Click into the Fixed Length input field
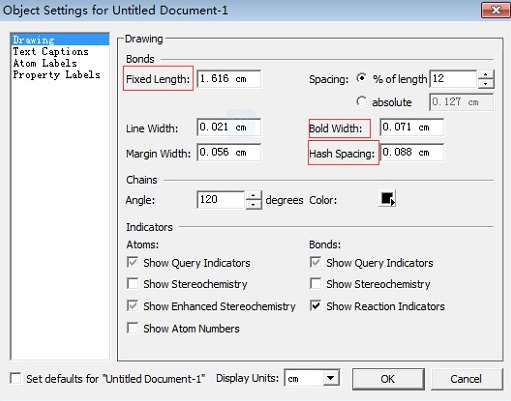The height and width of the screenshot is (401, 511). click(229, 79)
